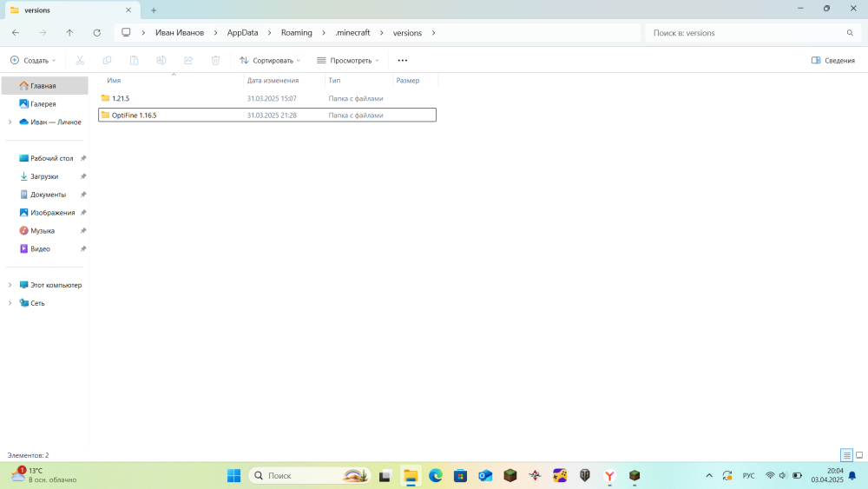868x489 pixels.
Task: Click the Copy icon in toolbar
Action: click(107, 60)
